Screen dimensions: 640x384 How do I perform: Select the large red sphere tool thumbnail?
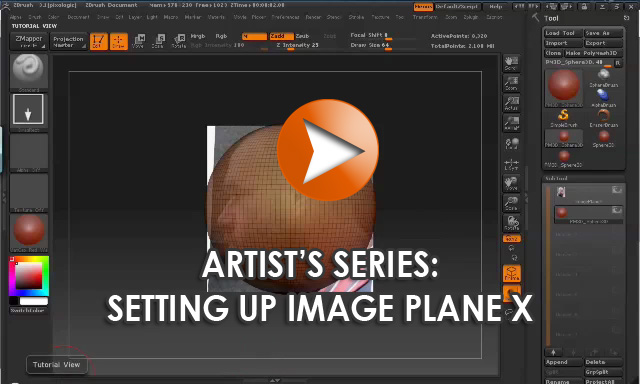[564, 87]
